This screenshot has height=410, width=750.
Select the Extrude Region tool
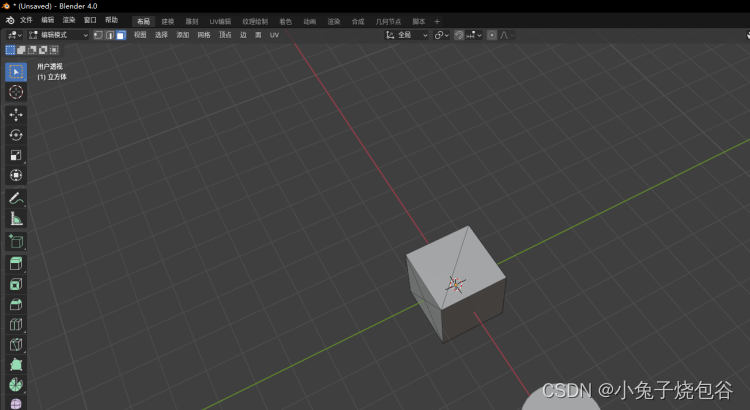16,264
